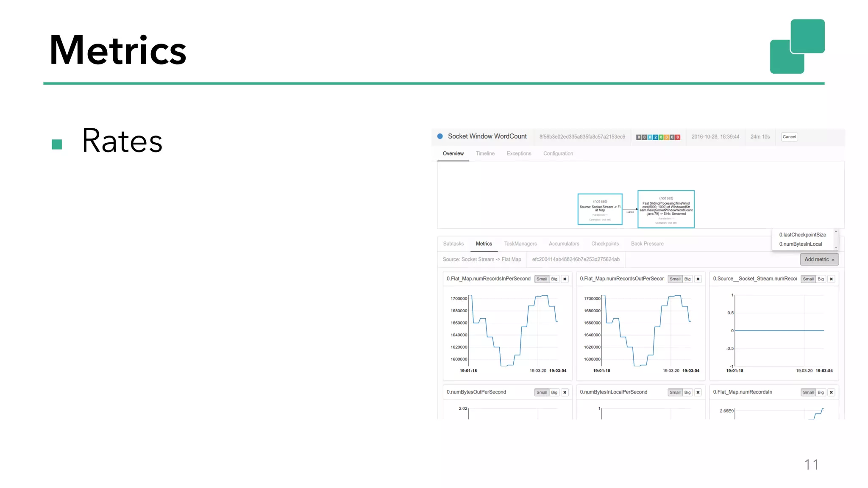Choose 0.numBytesInLocal from metric list

coord(800,244)
